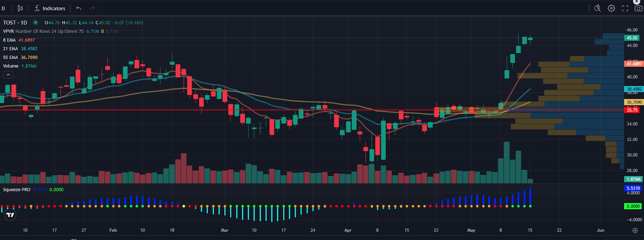This screenshot has height=240, width=644.
Task: Click the 36.7690 EMA price label
Action: point(634,102)
